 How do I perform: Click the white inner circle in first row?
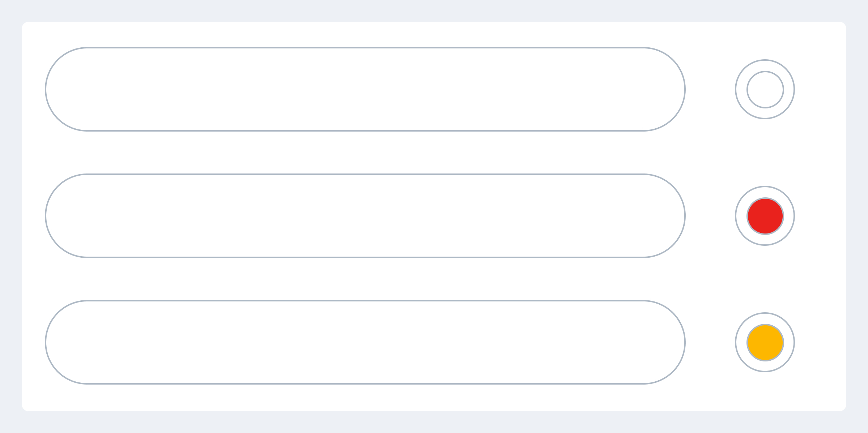click(x=765, y=89)
